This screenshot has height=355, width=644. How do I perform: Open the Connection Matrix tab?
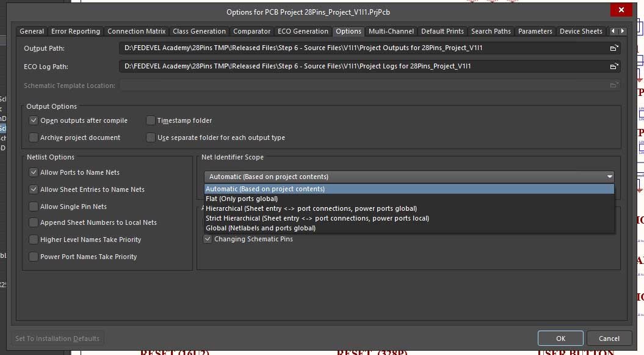tap(136, 31)
